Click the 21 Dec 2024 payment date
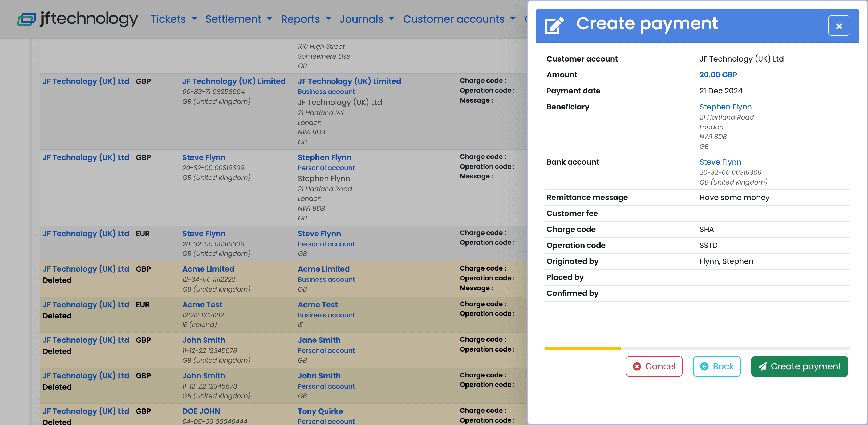868x425 pixels. coord(721,91)
